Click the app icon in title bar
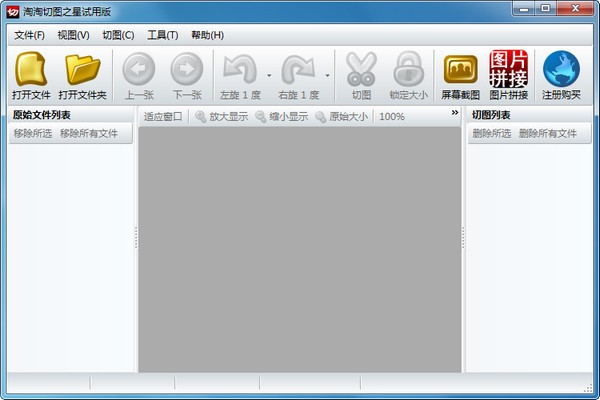Viewport: 600px width, 400px height. 13,12
